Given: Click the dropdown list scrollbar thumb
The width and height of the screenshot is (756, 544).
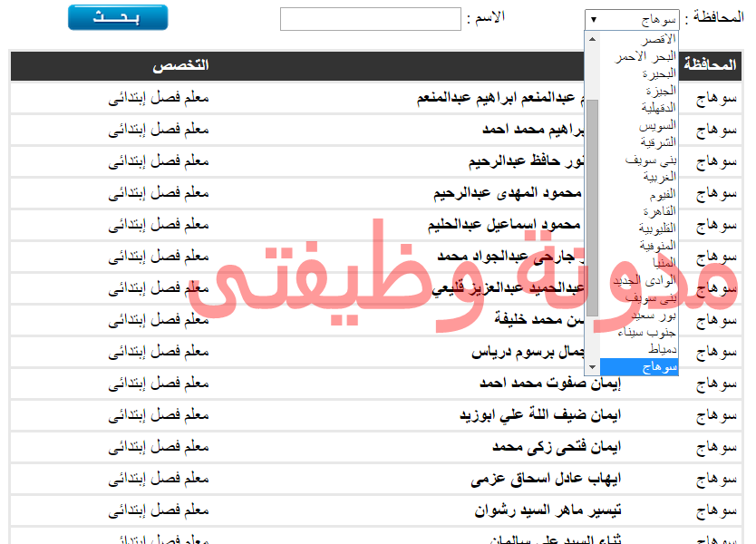Looking at the screenshot, I should coord(593,208).
